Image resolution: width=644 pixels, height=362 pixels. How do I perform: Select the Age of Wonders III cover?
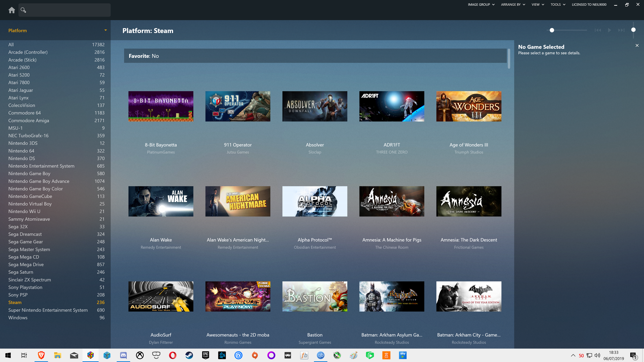coord(469,106)
